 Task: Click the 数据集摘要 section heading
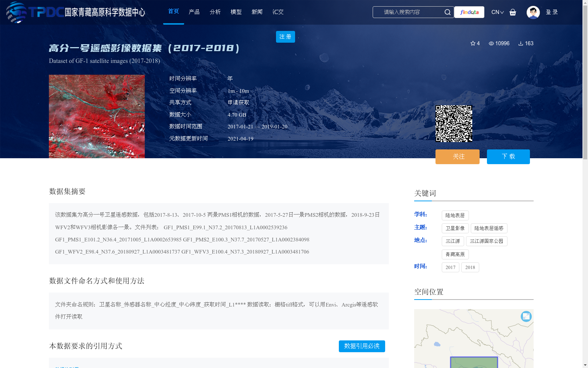(67, 191)
